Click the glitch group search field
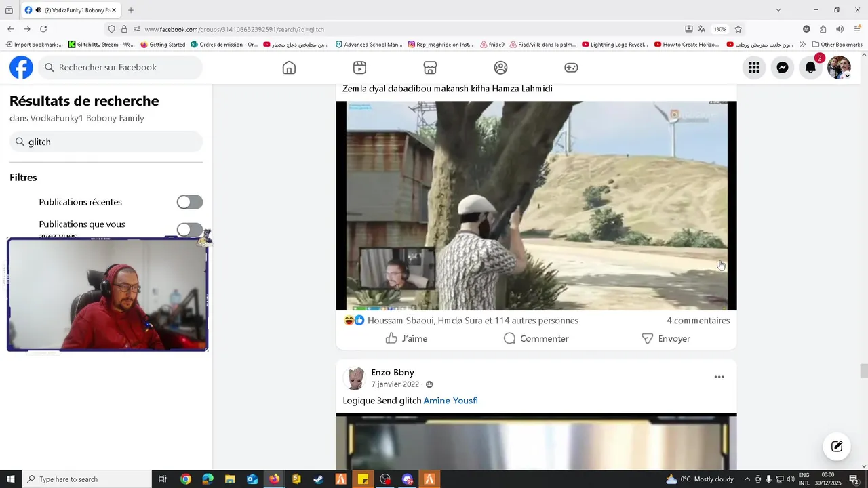 tap(106, 142)
